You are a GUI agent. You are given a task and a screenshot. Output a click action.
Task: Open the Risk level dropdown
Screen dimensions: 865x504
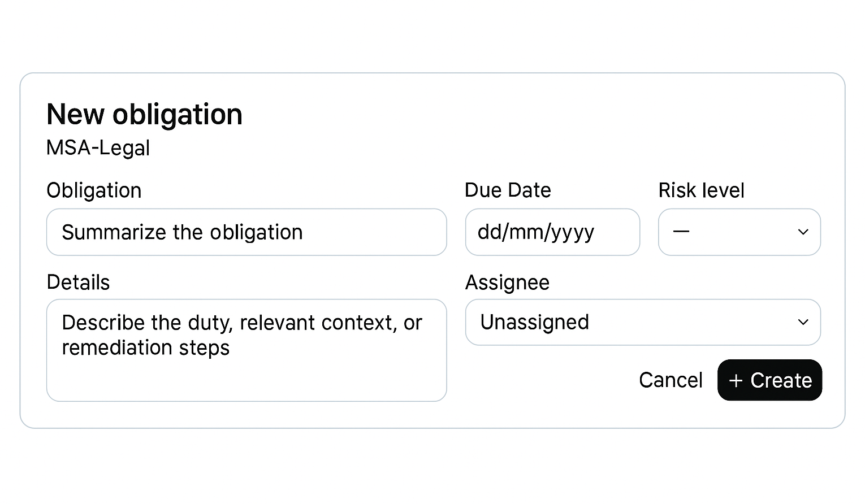[x=739, y=232]
